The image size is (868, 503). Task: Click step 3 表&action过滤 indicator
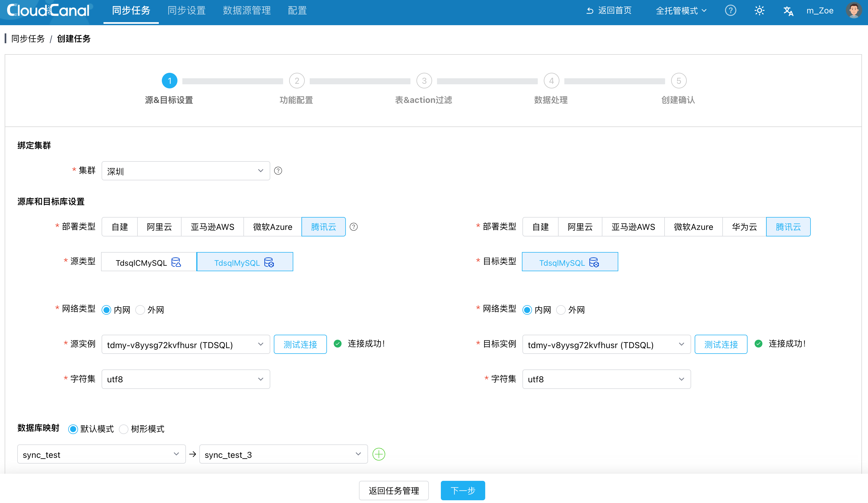(x=424, y=80)
